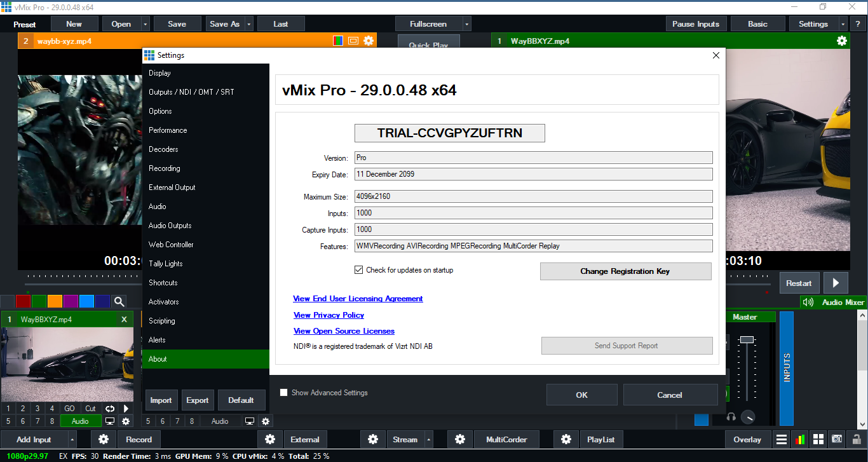Toggle overlay 5 on the WayBBXYZ.mp4 tile
The image size is (868, 462).
point(8,421)
